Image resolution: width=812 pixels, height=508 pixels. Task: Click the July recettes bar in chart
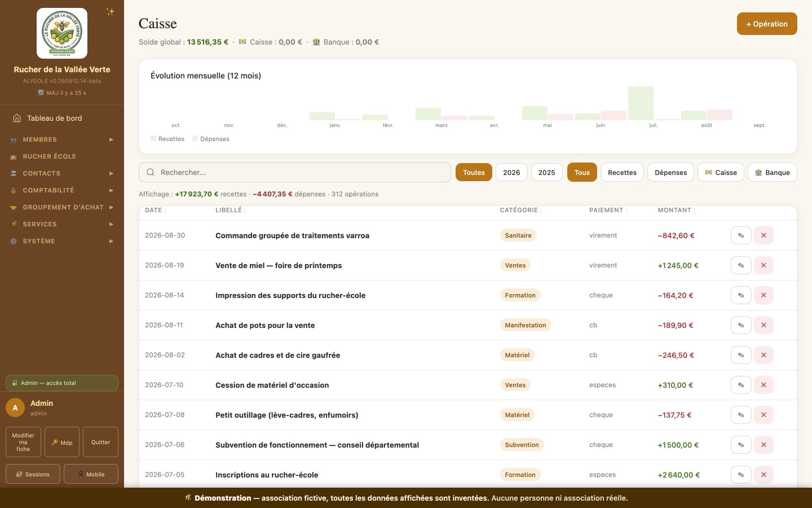(x=641, y=103)
